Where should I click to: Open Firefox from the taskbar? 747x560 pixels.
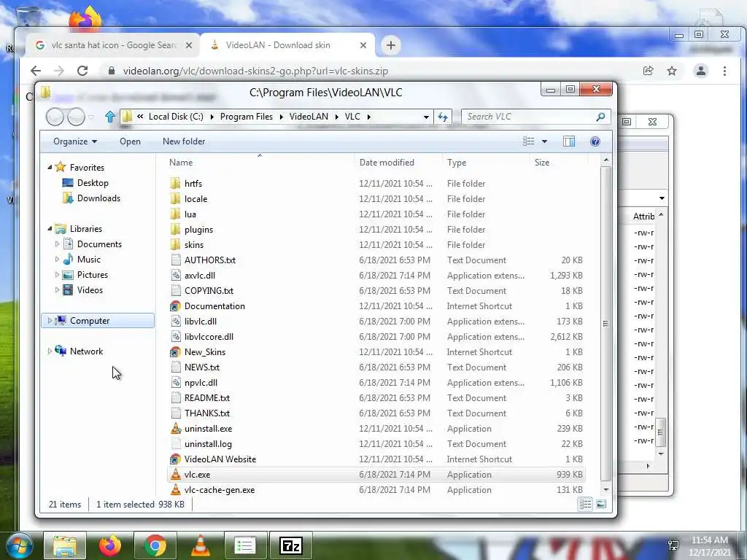click(110, 545)
